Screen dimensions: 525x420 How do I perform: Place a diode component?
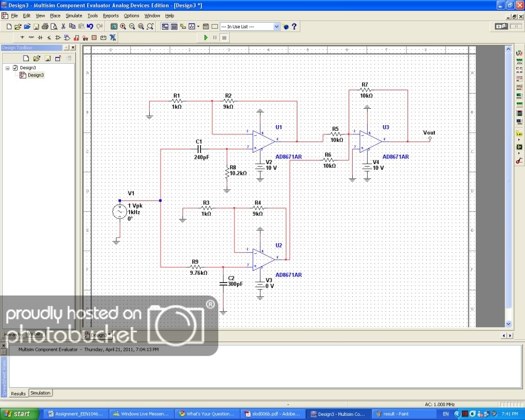(x=40, y=37)
